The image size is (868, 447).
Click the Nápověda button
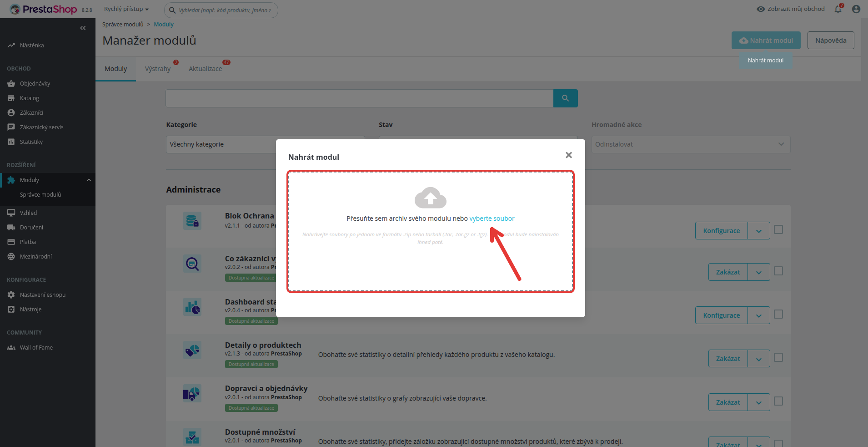831,41
